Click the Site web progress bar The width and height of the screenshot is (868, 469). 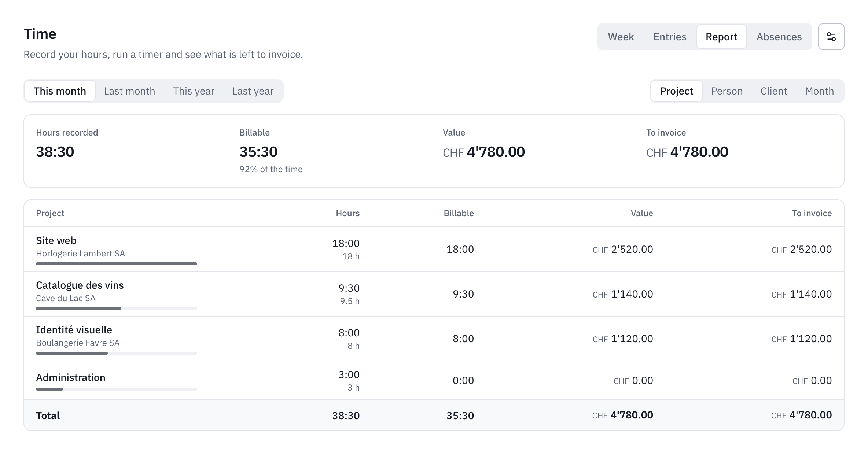(117, 264)
